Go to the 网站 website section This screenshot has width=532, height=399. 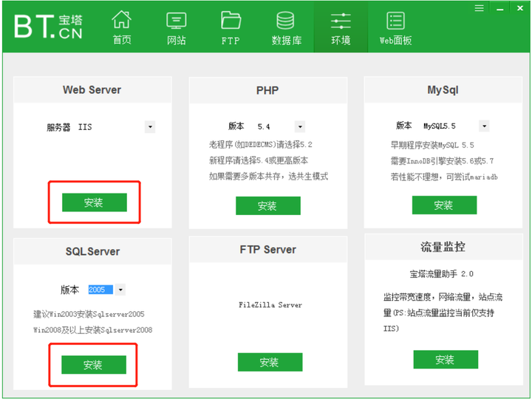(x=177, y=27)
